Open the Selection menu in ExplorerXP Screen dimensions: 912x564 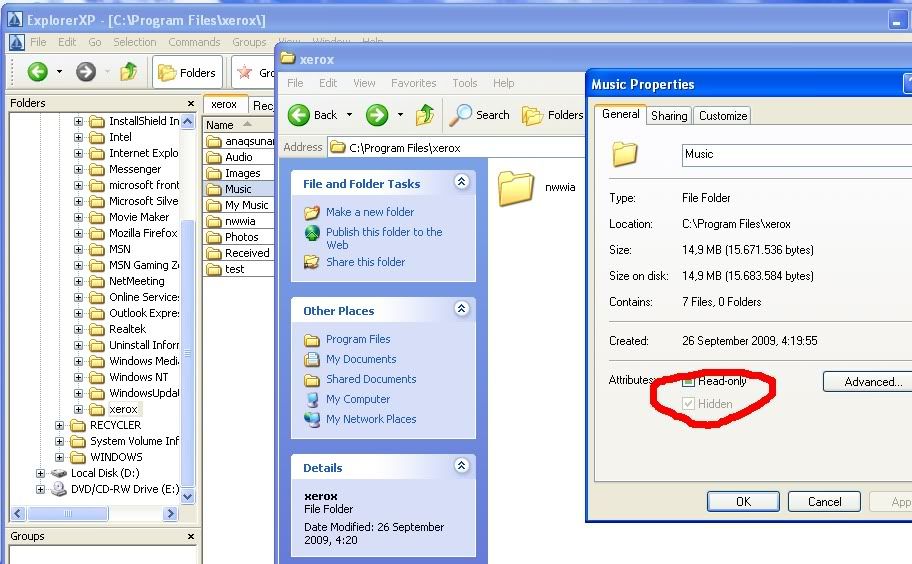click(134, 42)
